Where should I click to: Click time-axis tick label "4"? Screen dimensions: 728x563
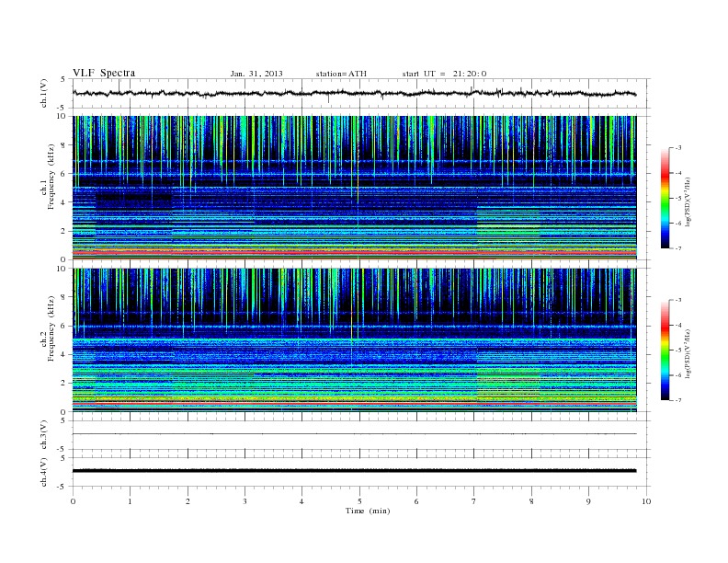click(301, 501)
